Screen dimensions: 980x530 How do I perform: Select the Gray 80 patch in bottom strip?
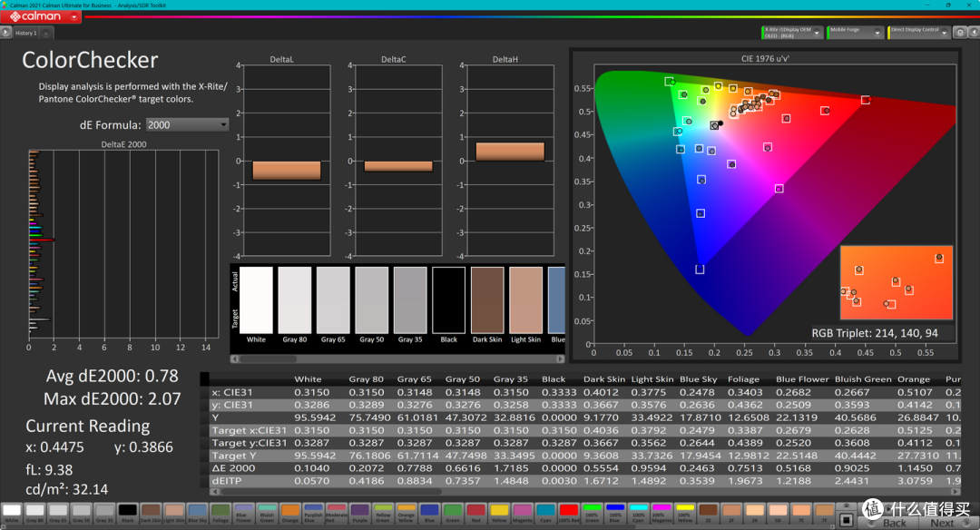point(35,513)
